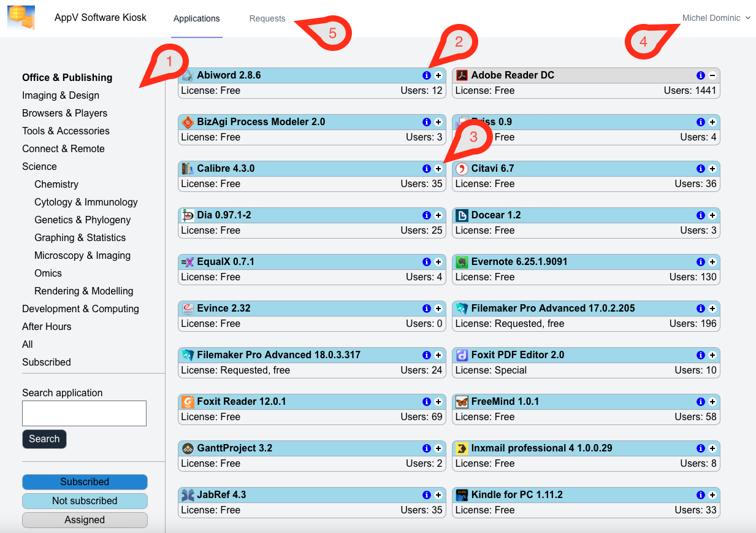Open info for Evince 2.32

click(427, 309)
